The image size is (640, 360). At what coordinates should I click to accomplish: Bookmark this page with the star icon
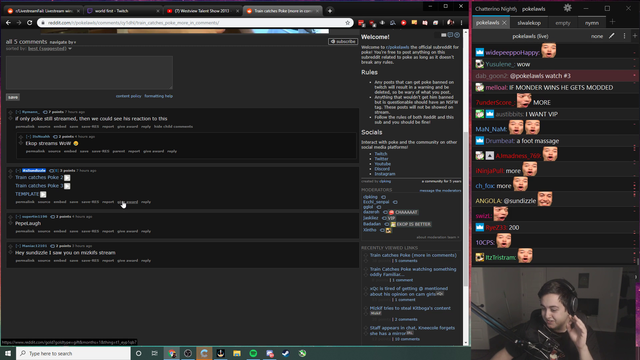click(x=348, y=23)
